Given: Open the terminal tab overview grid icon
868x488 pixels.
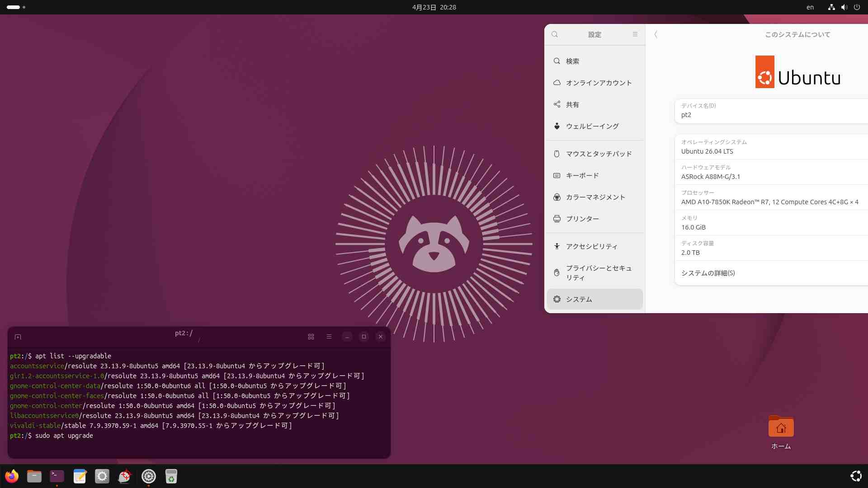Looking at the screenshot, I should click(311, 337).
